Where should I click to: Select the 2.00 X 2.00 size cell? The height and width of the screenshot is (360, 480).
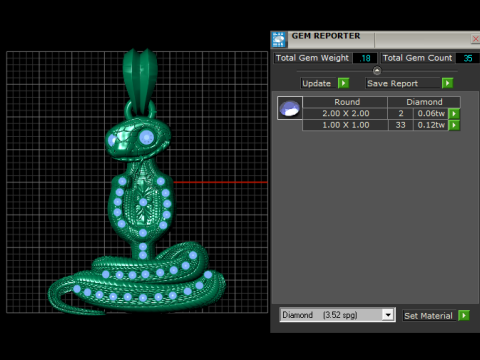(x=345, y=114)
